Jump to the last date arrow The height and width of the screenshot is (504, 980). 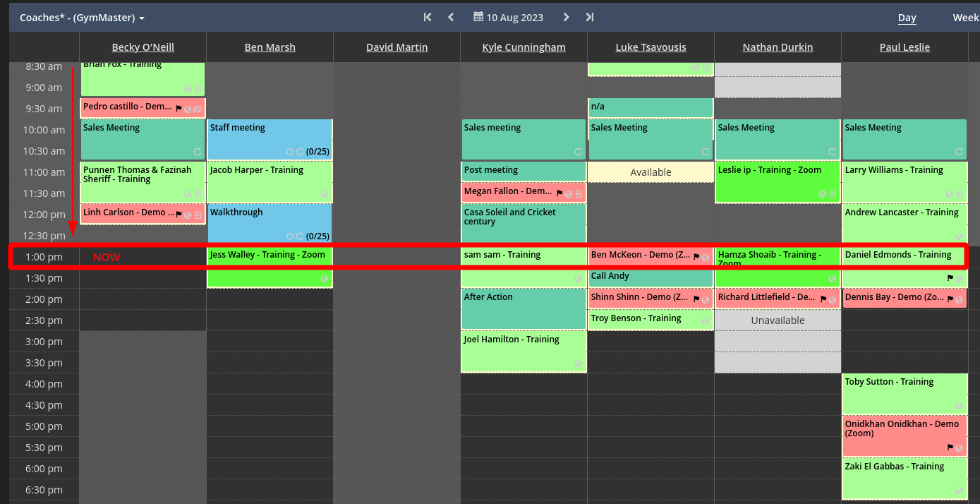pos(590,17)
